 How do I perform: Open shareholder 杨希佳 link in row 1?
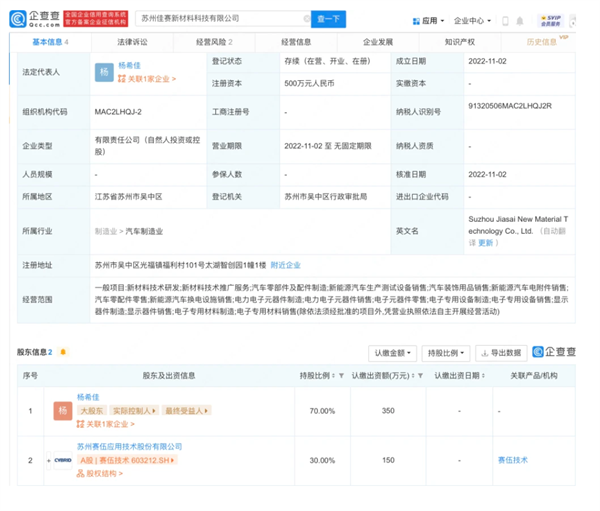pyautogui.click(x=88, y=397)
